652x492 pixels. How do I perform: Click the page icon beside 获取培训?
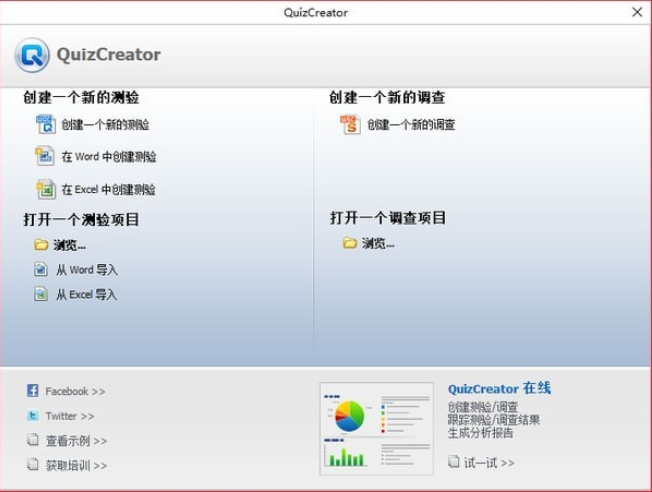[33, 464]
